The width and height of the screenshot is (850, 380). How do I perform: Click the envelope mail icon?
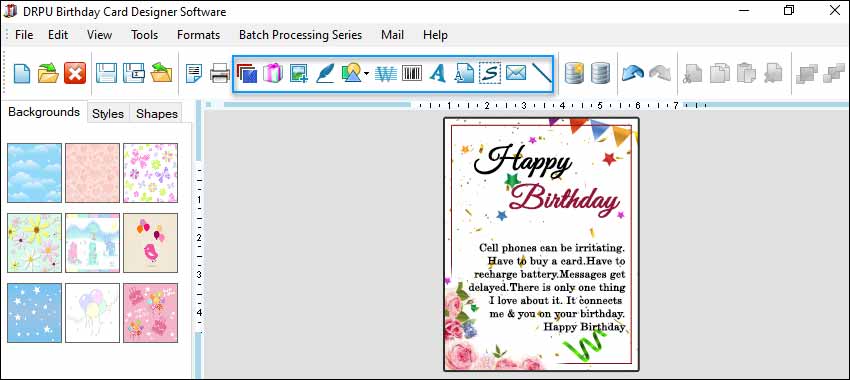[516, 73]
